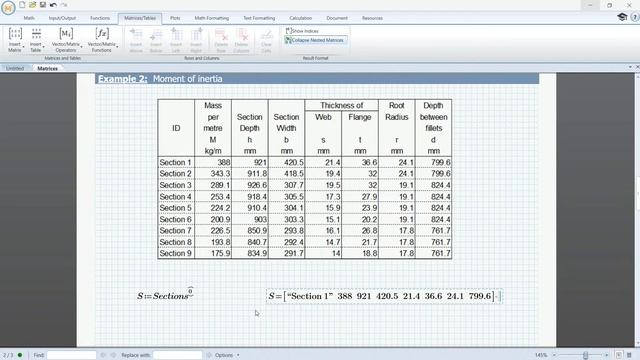Close the active worksheet tab
This screenshot has width=640, height=360.
tap(637, 67)
